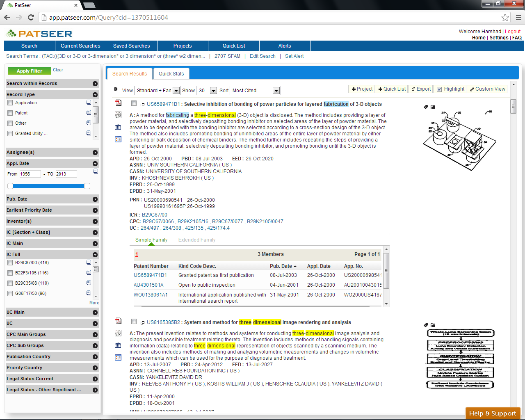Open PDF icon for US8165385B2 record
The image size is (525, 420).
(x=118, y=321)
